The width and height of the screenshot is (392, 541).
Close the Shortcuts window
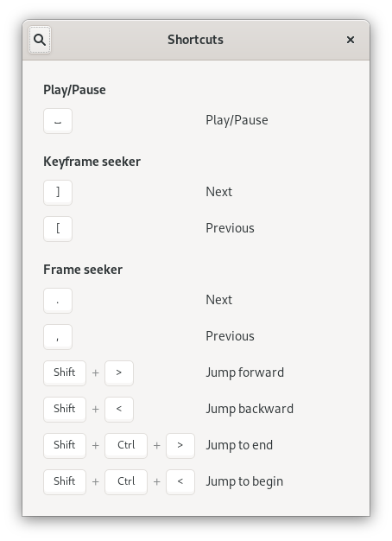[x=351, y=40]
